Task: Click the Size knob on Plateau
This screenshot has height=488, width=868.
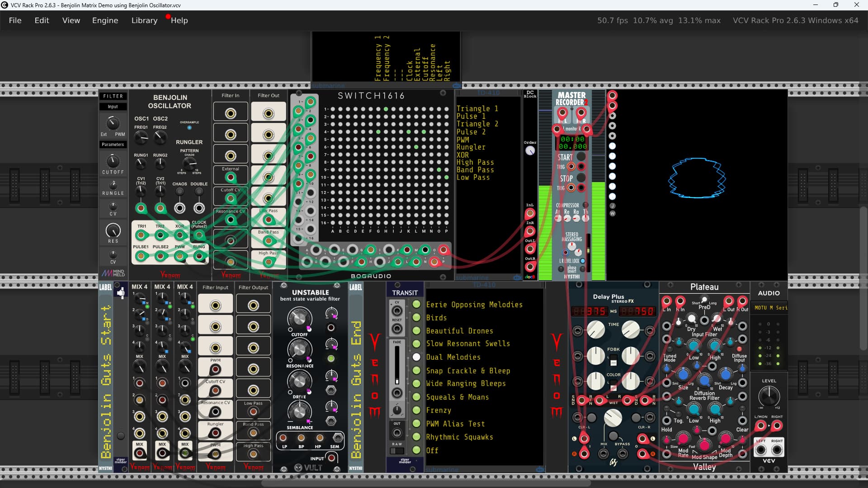Action: (683, 374)
